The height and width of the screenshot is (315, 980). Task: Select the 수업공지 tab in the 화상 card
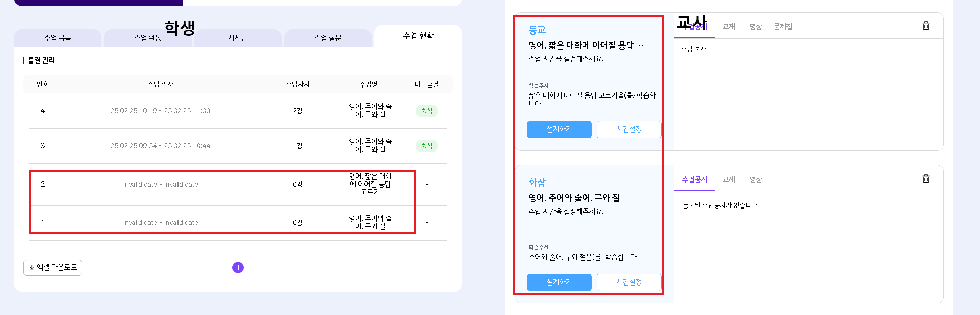[694, 179]
